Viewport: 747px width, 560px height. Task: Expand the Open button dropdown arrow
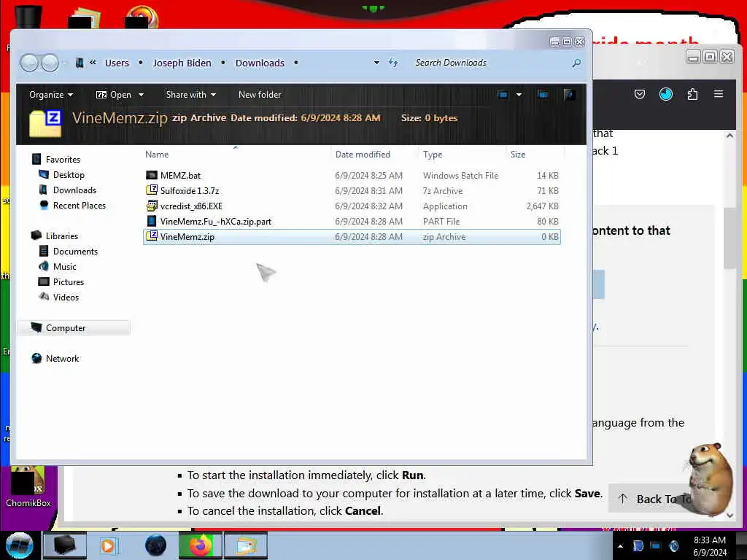pos(141,96)
